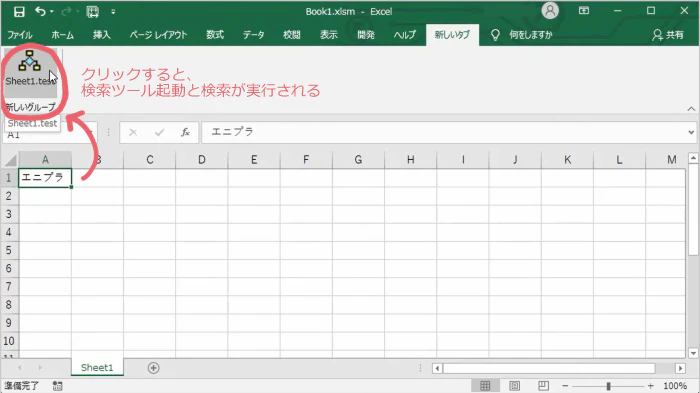Click the zoom out minus button
Screen dimensions: 700x393
point(565,386)
